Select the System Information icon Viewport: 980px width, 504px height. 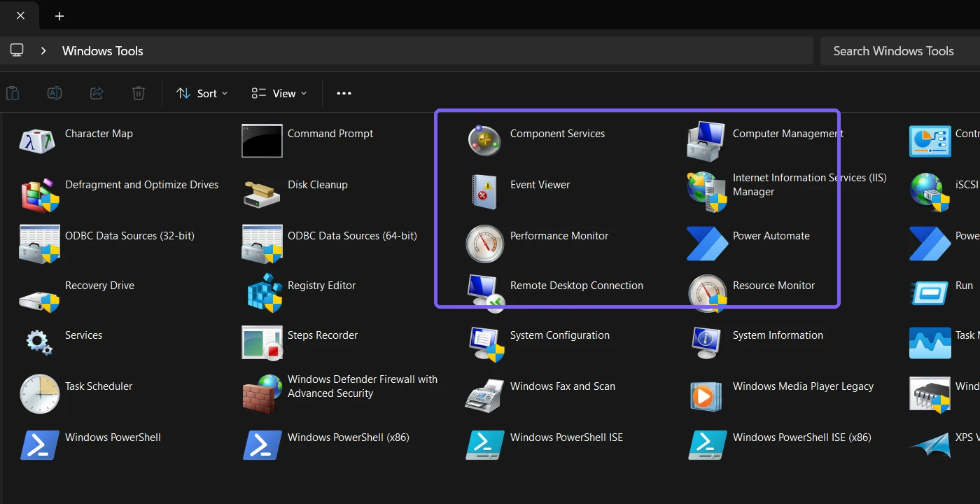click(707, 342)
